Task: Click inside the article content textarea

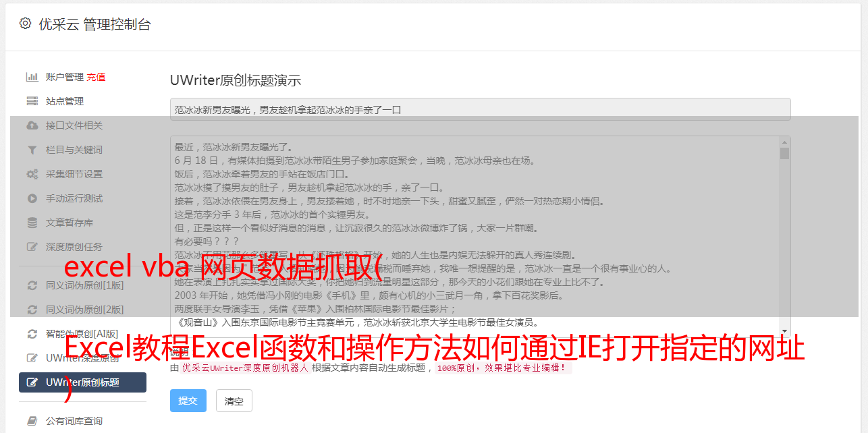Action: (x=474, y=237)
